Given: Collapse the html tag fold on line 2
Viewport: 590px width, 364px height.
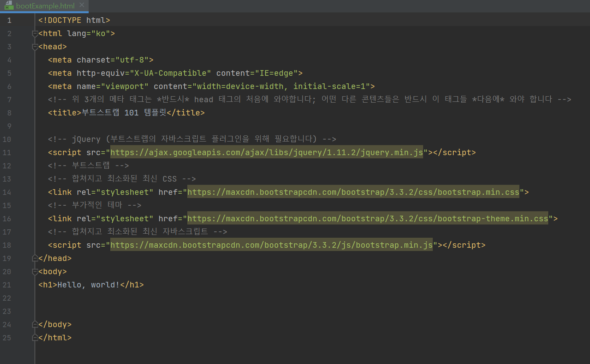Looking at the screenshot, I should (35, 34).
